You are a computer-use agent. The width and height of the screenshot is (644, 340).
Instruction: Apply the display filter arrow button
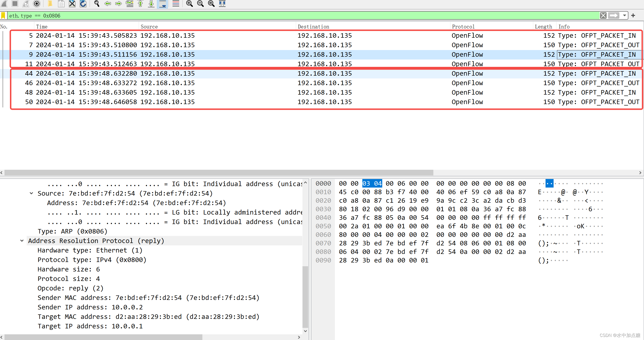pos(613,15)
